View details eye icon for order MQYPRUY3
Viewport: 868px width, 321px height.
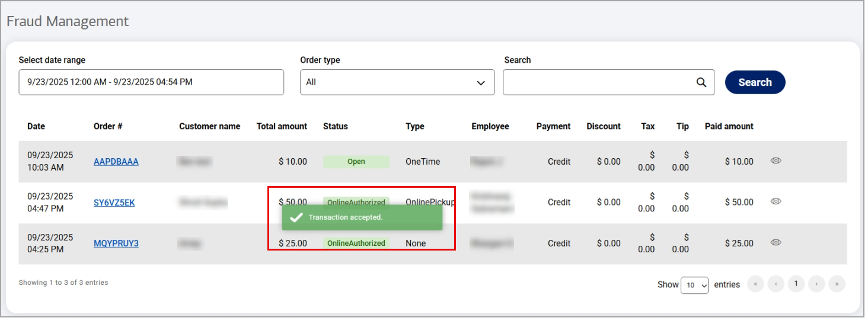click(x=776, y=242)
